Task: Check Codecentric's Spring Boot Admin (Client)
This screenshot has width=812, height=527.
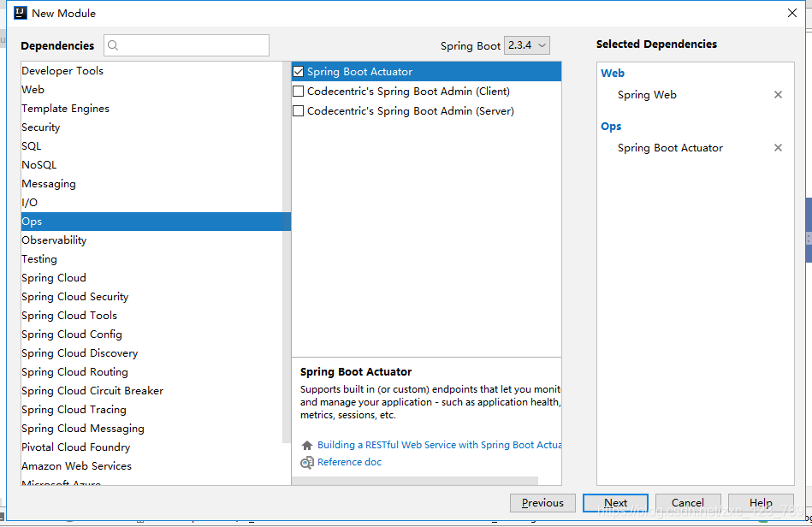Action: coord(299,92)
